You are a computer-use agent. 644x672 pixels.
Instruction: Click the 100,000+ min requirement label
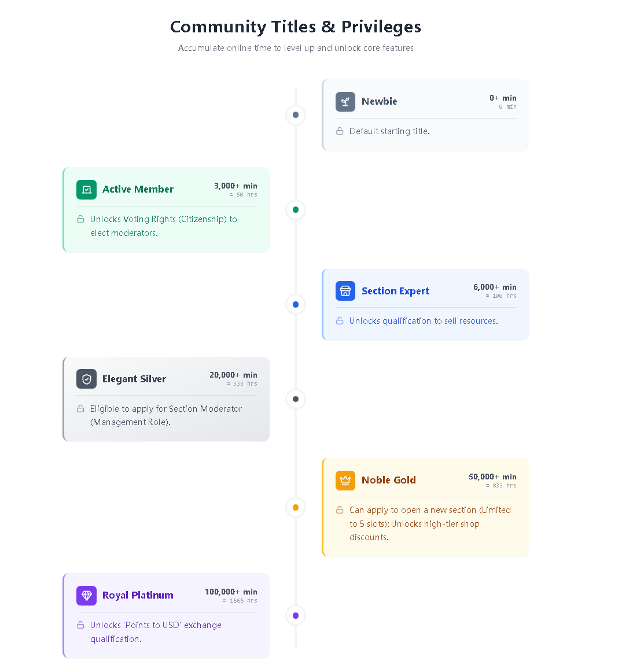pos(231,592)
